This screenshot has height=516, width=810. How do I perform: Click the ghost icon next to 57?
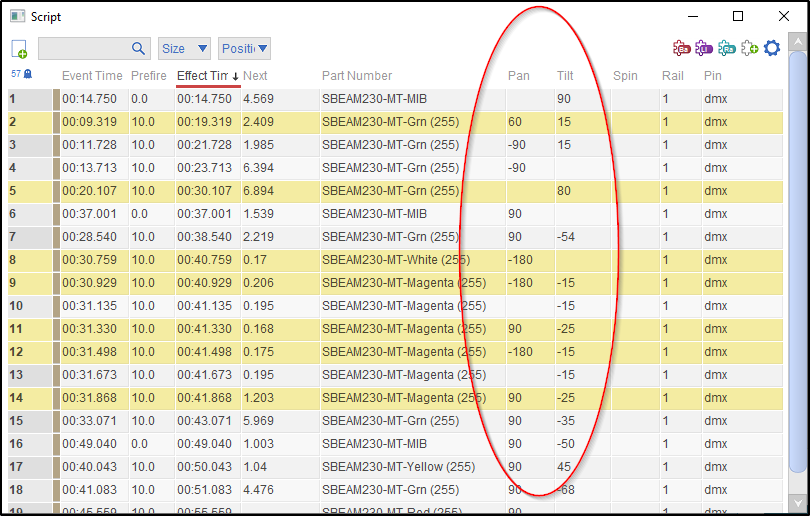(28, 74)
